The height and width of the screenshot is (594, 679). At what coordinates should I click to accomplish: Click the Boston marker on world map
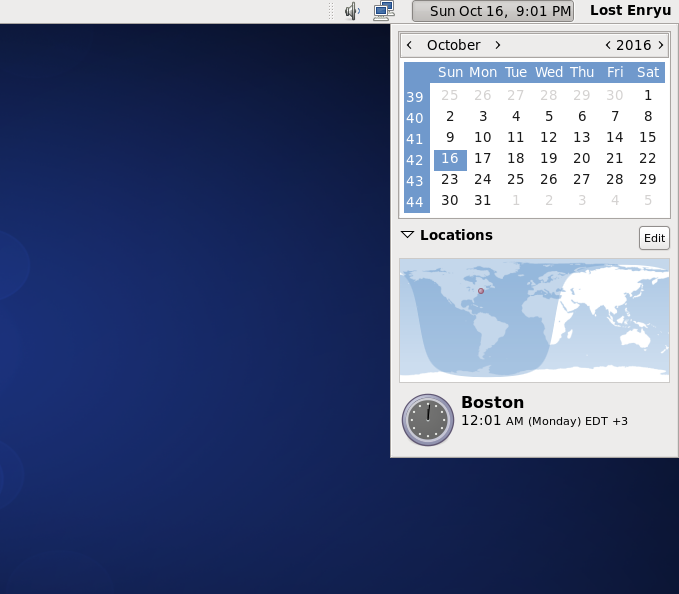click(481, 291)
